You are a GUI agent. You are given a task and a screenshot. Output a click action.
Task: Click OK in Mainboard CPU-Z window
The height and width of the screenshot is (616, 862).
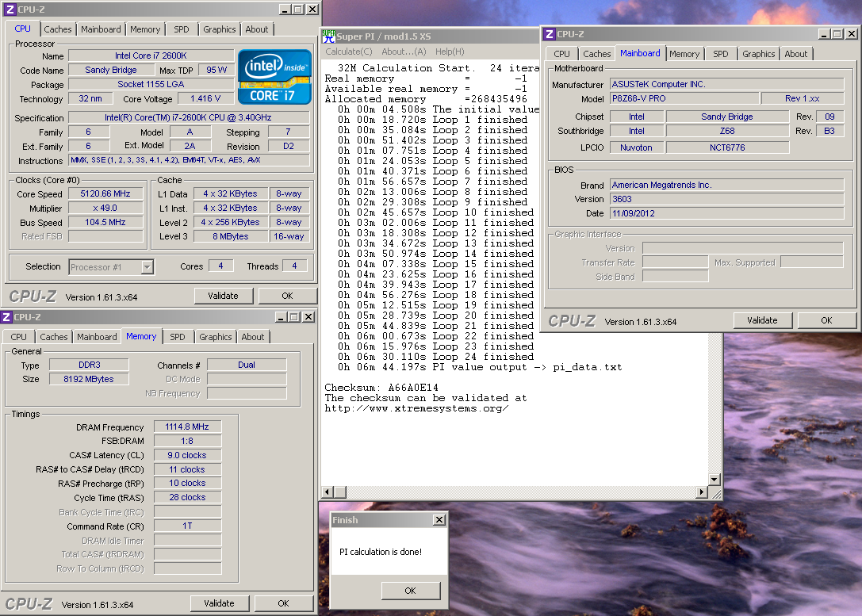coord(827,320)
